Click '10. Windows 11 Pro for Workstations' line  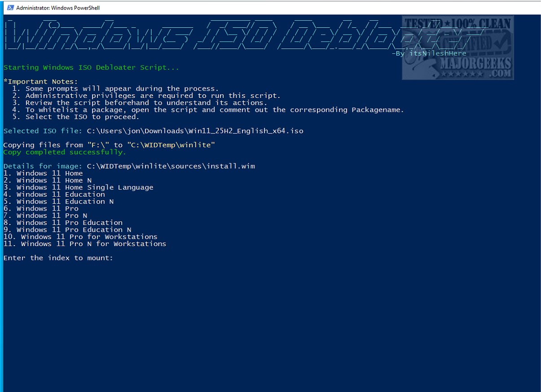point(80,237)
